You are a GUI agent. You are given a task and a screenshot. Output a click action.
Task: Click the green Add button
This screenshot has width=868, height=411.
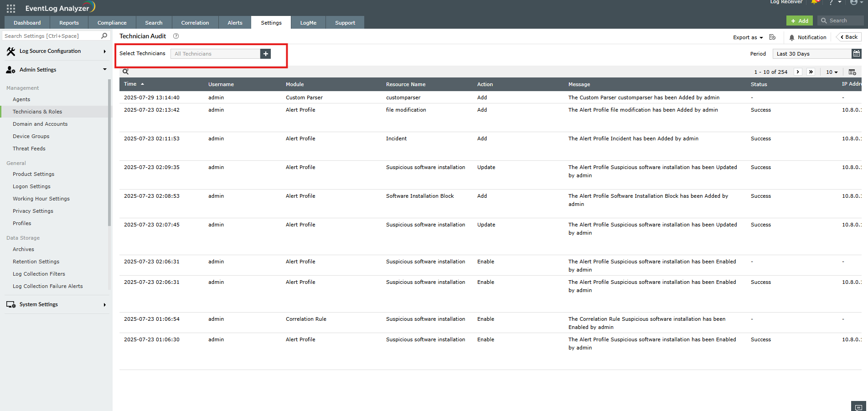tap(799, 21)
